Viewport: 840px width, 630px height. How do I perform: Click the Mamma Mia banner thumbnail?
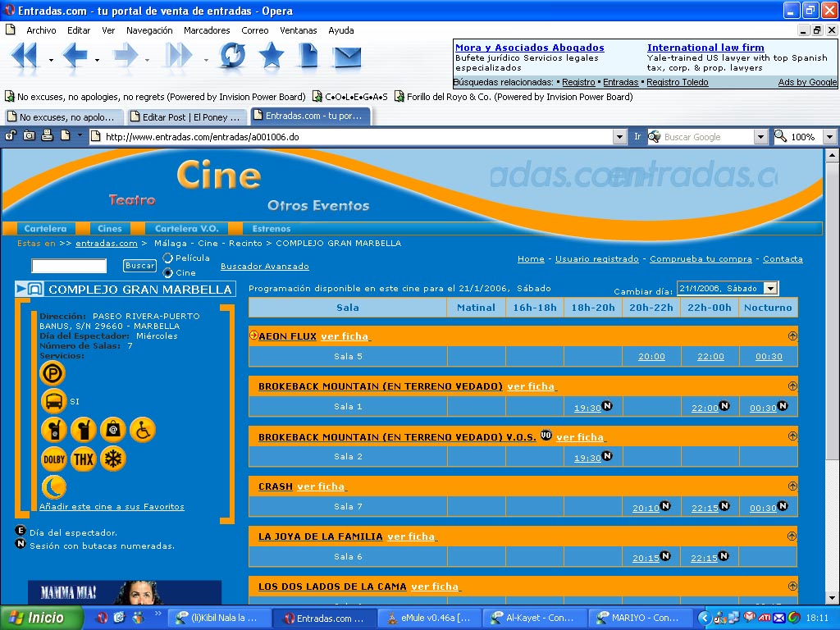tap(125, 592)
